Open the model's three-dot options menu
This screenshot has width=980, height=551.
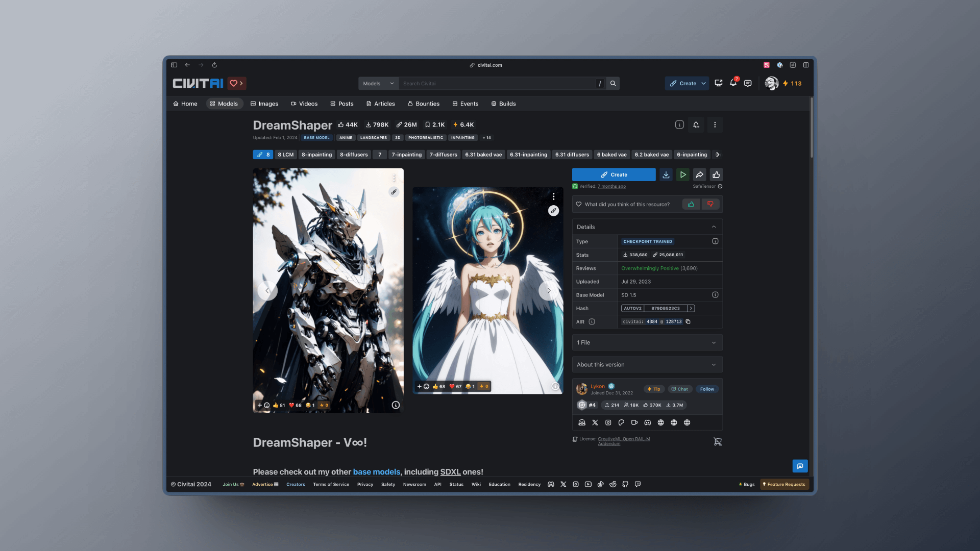(715, 124)
